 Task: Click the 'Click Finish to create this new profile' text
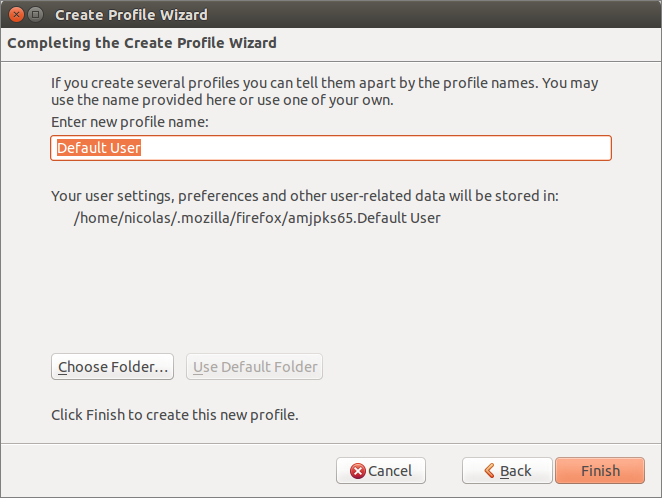tap(175, 414)
